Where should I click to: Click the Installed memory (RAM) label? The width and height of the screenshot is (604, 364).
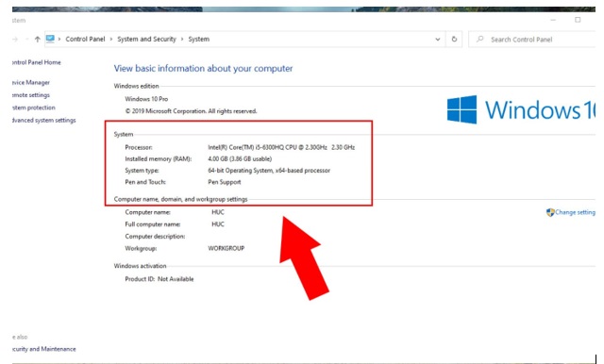[x=159, y=159]
